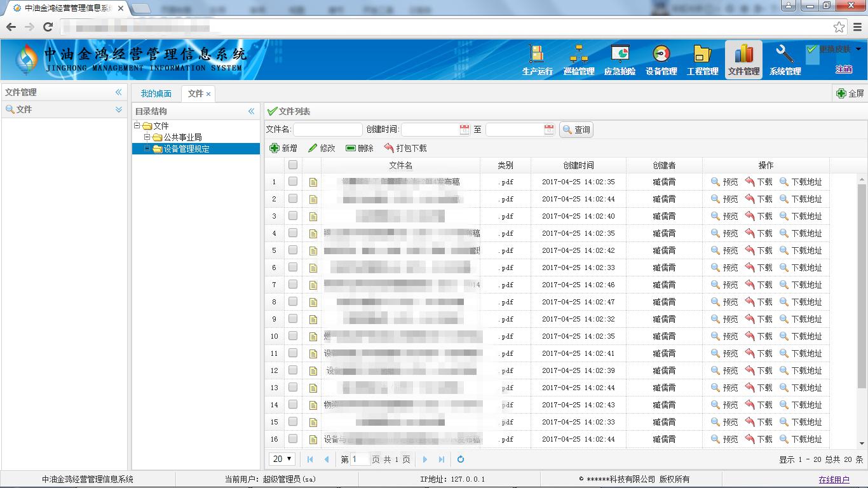
Task: Open the page size dropdown showing 20
Action: (283, 459)
